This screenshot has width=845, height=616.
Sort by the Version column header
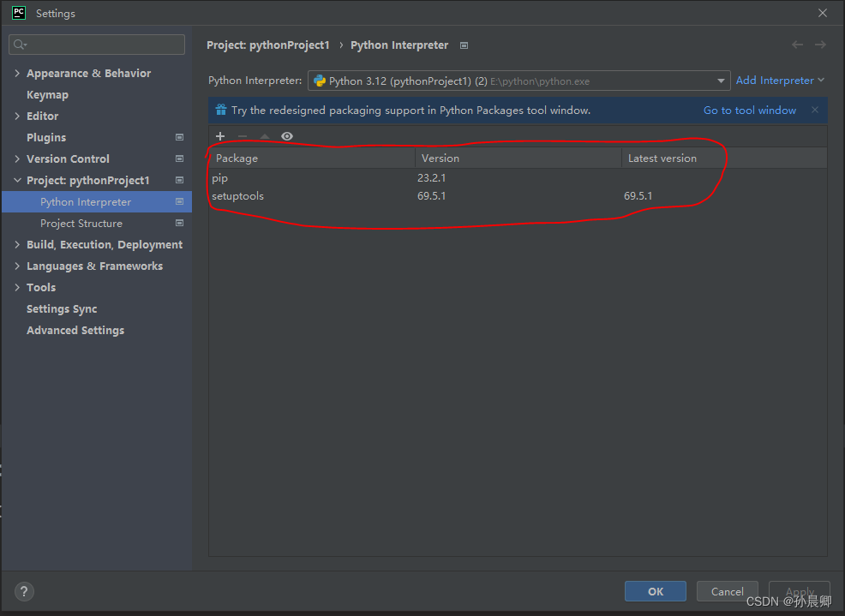(518, 158)
